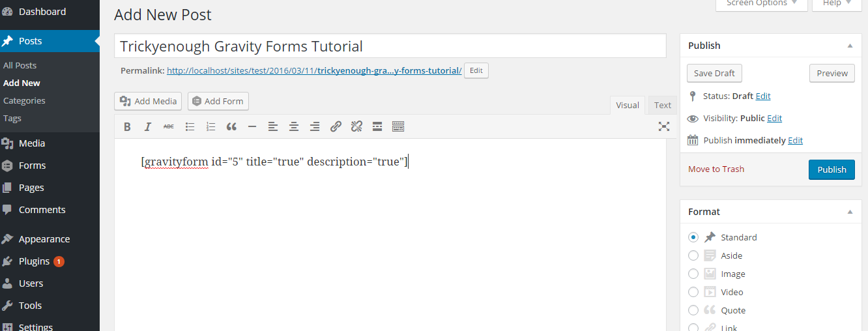
Task: Open the post permalink URL
Action: pyautogui.click(x=314, y=70)
